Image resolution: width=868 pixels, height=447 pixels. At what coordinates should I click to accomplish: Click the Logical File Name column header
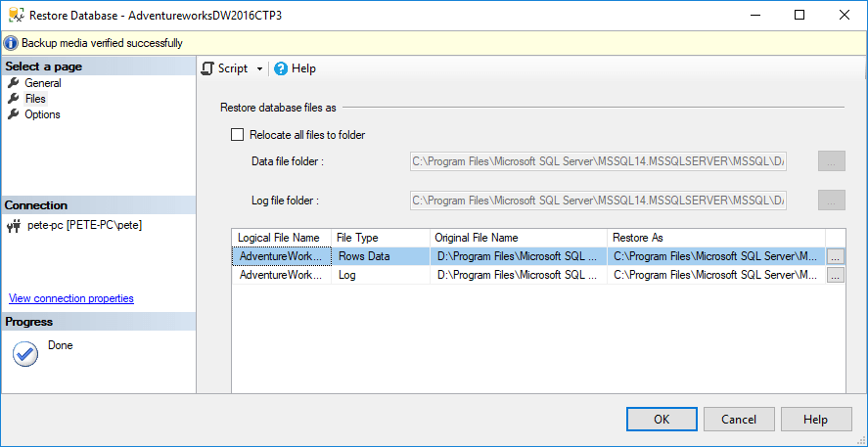click(281, 238)
